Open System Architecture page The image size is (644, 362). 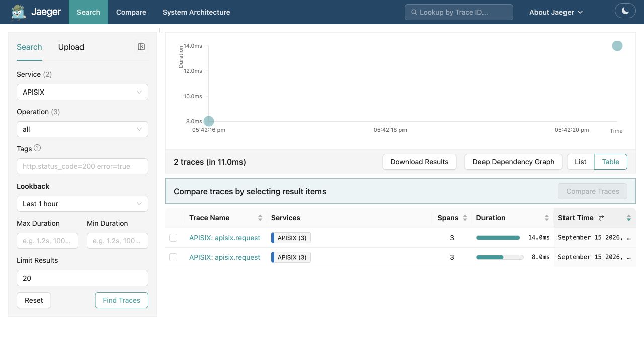pyautogui.click(x=196, y=12)
